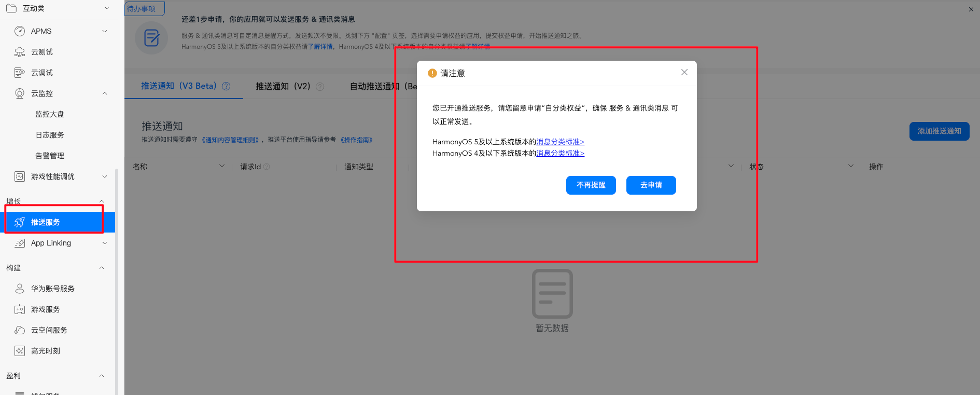980x395 pixels.
Task: Click the 暂无数据 empty-state text
Action: point(552,328)
